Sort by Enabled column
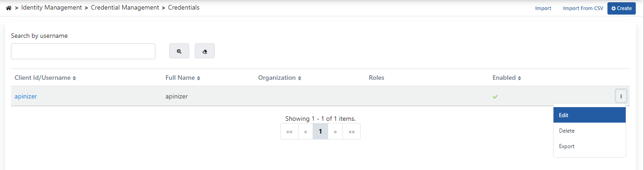Screen dimensions: 644x170 pyautogui.click(x=507, y=78)
